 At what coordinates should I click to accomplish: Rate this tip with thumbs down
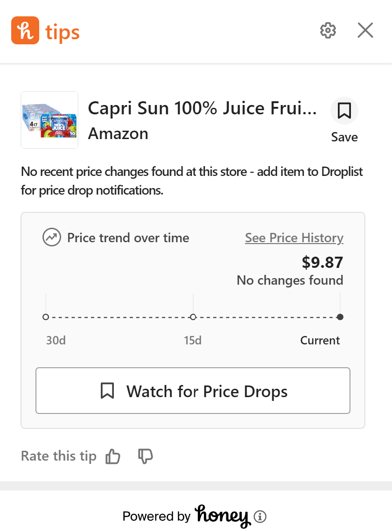coord(146,456)
